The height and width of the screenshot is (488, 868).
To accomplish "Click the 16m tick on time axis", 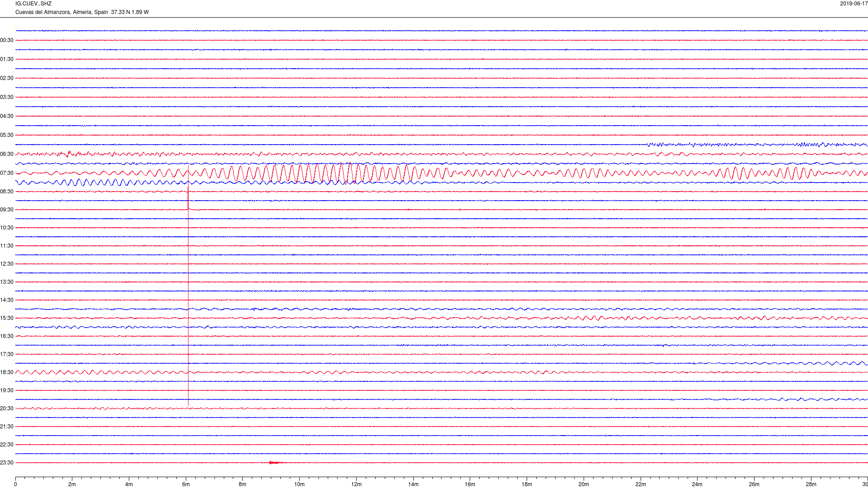I will coord(470,484).
